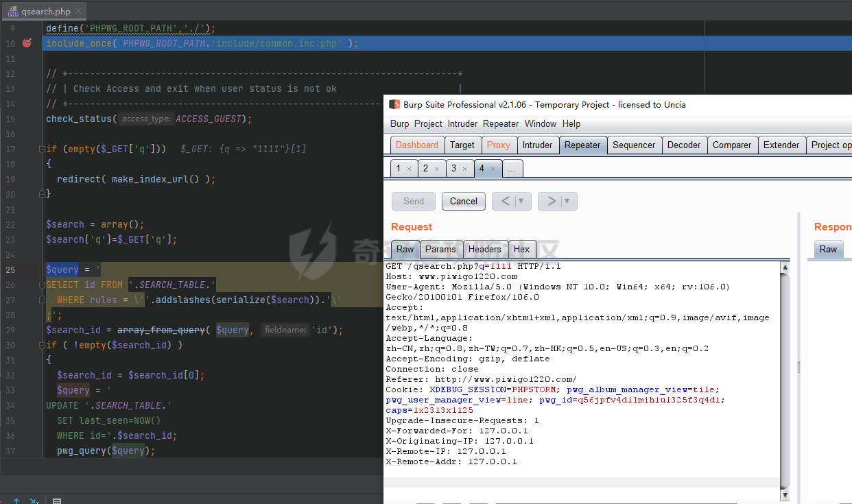Switch to the Extender tab
852x504 pixels.
(781, 145)
